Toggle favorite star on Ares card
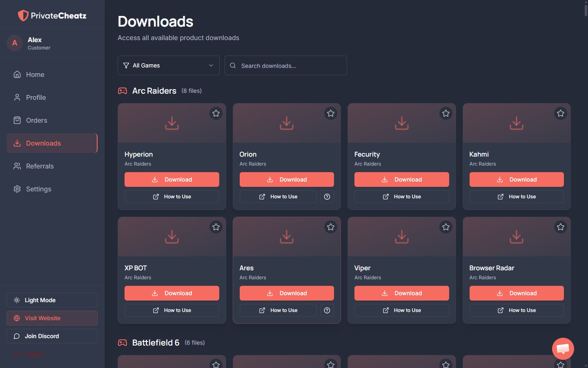This screenshot has height=368, width=588. pos(331,227)
